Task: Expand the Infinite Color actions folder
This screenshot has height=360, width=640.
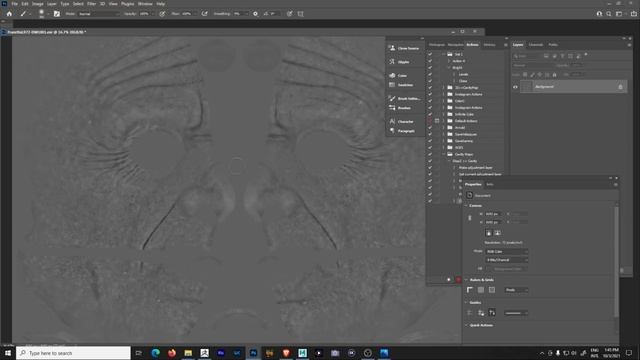Action: tap(444, 114)
